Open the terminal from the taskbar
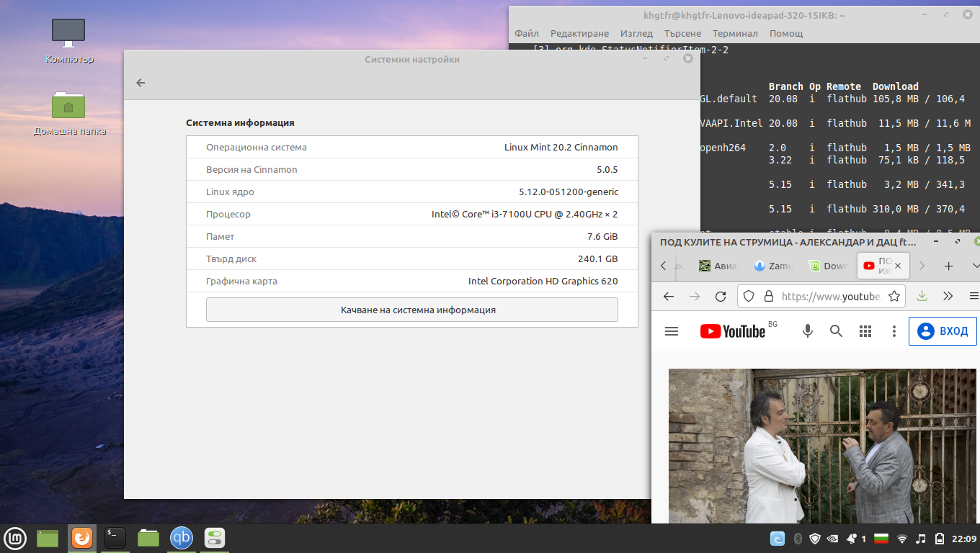980x553 pixels. pos(115,538)
